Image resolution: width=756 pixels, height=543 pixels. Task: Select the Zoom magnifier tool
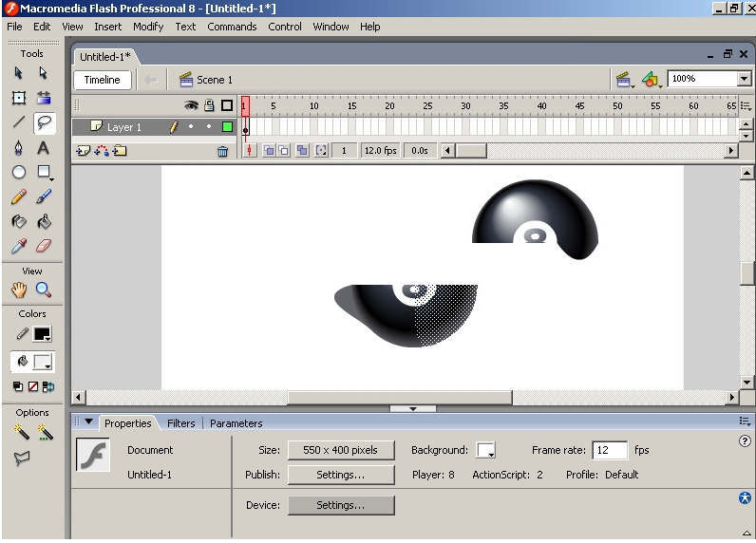click(44, 290)
